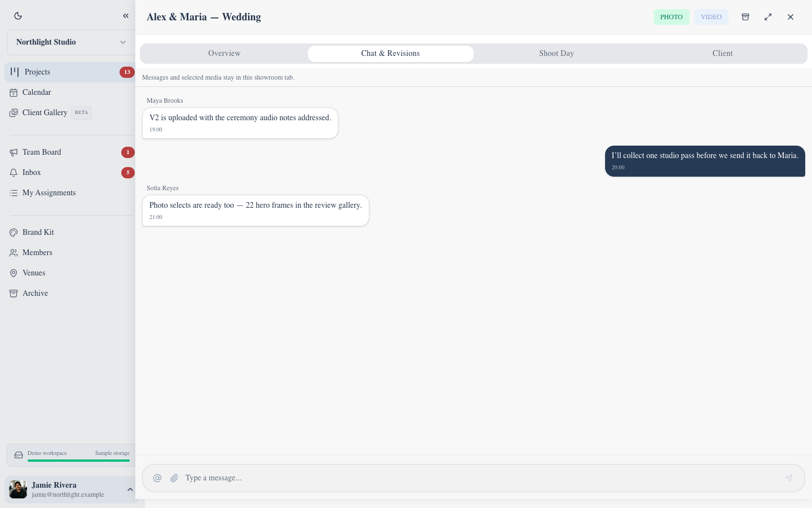This screenshot has width=812, height=508.
Task: Open the Shoot Day tab
Action: 557,54
